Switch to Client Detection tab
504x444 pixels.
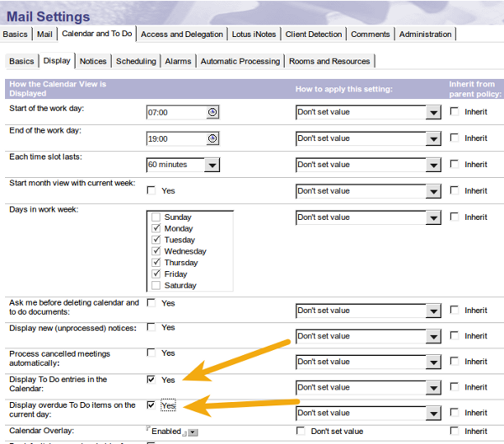(313, 34)
